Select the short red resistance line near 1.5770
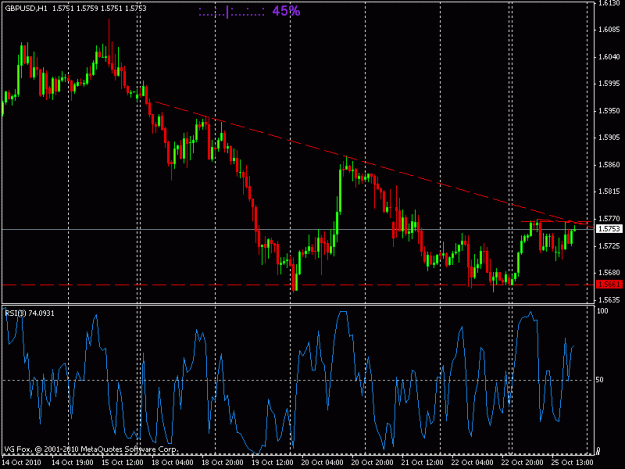Screen dimensions: 625x469 tap(556, 221)
